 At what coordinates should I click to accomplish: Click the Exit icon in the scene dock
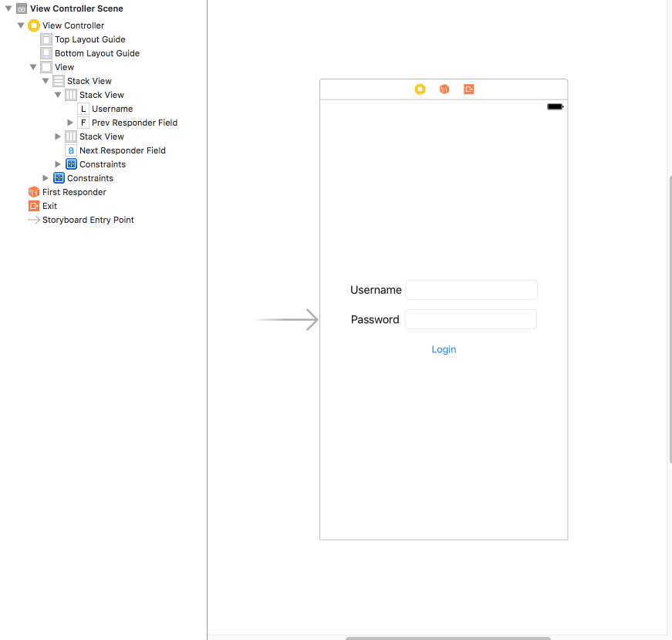[468, 89]
